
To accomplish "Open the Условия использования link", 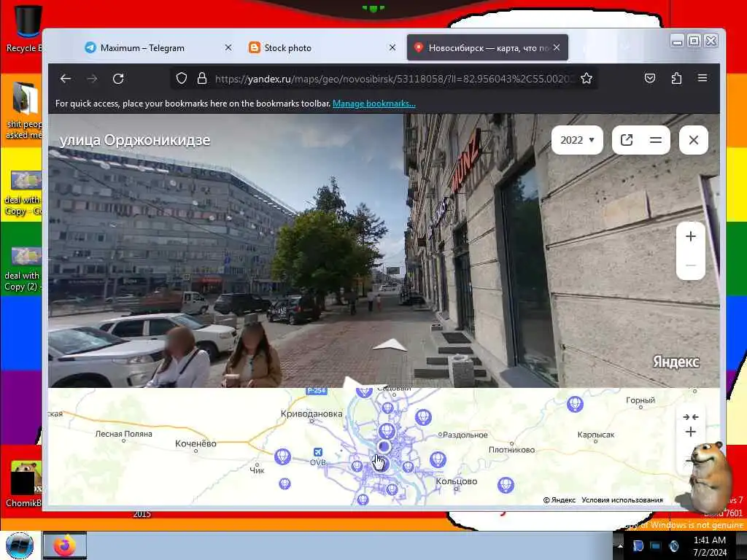I will click(x=622, y=500).
